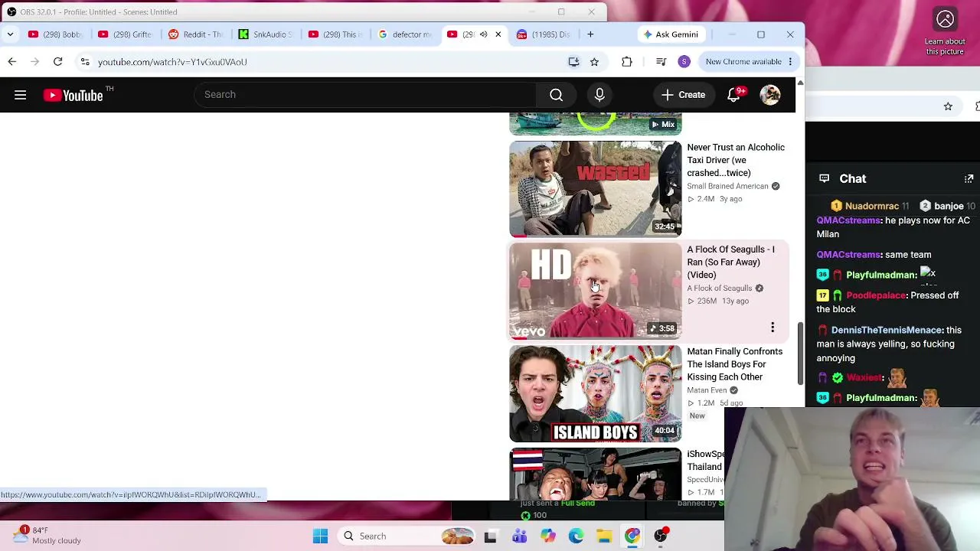Click the banjoe leaderboard entry in chat
This screenshot has height=551, width=980.
(x=947, y=206)
